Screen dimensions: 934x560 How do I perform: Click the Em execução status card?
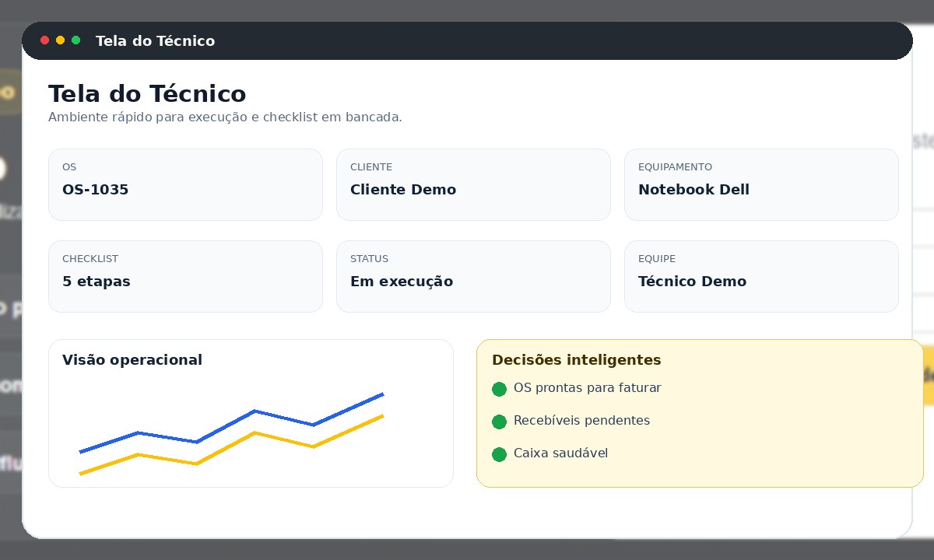pos(473,276)
